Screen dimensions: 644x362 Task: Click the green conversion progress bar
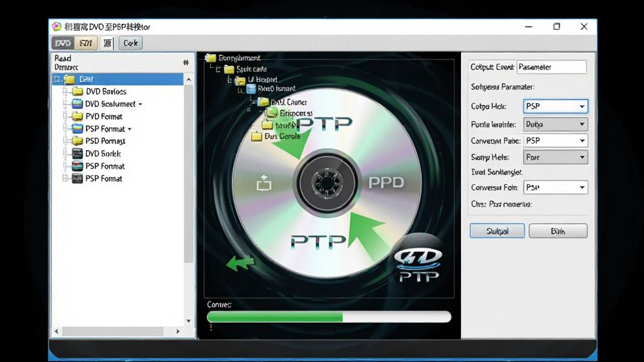329,317
